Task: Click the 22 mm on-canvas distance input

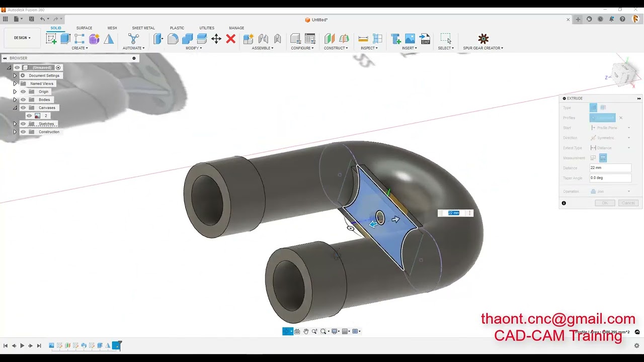Action: (454, 213)
